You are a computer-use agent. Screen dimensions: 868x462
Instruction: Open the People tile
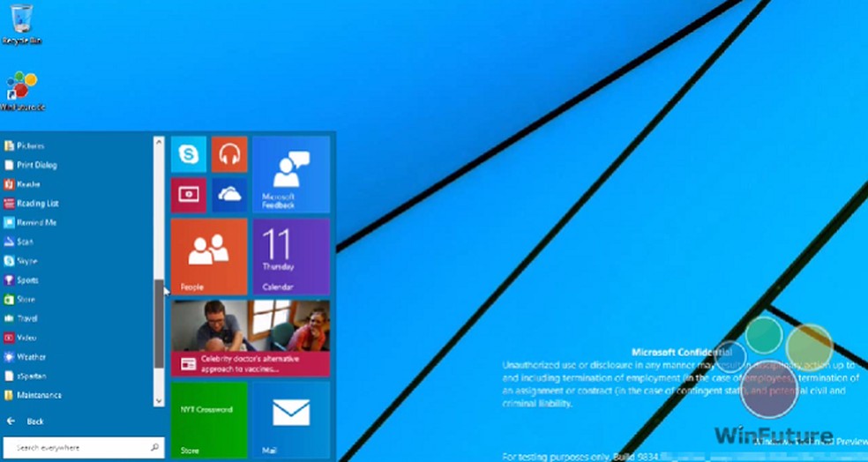(209, 257)
